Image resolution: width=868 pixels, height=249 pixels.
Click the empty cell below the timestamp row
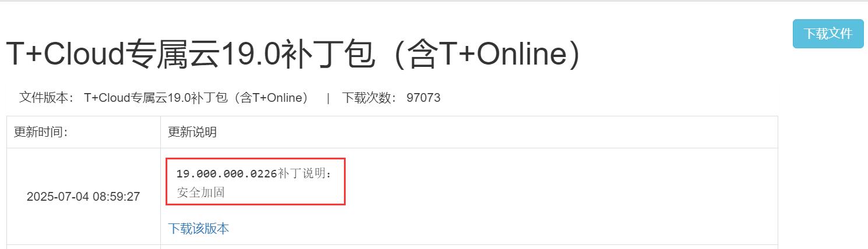pyautogui.click(x=83, y=247)
